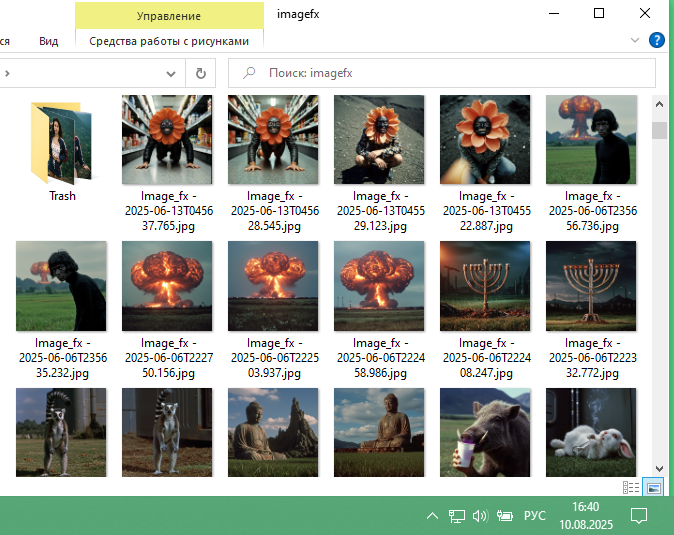The image size is (674, 535).
Task: Open the Help question mark icon
Action: pyautogui.click(x=656, y=40)
